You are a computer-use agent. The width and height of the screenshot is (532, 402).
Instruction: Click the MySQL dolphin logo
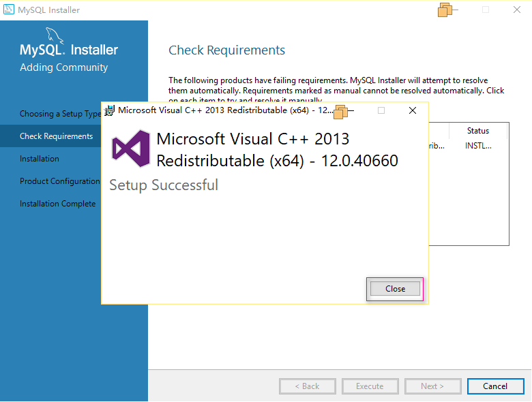55,35
